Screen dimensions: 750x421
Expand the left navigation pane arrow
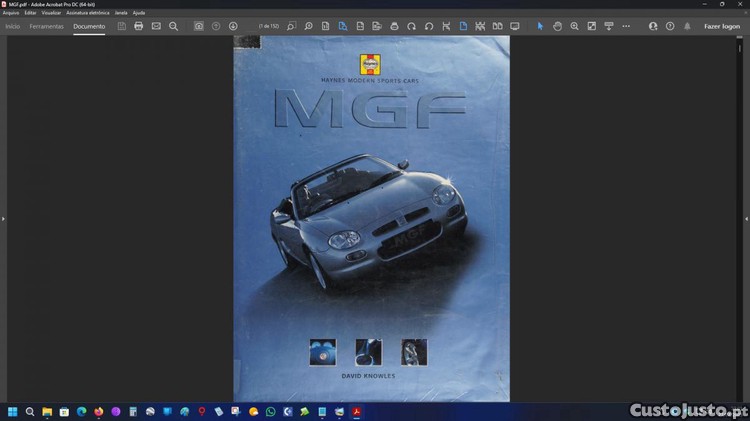coord(3,218)
